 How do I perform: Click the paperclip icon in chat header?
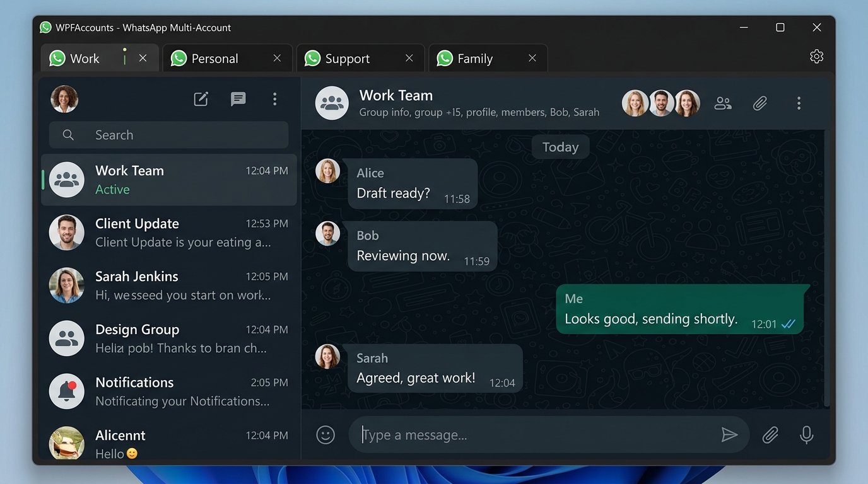pyautogui.click(x=760, y=103)
